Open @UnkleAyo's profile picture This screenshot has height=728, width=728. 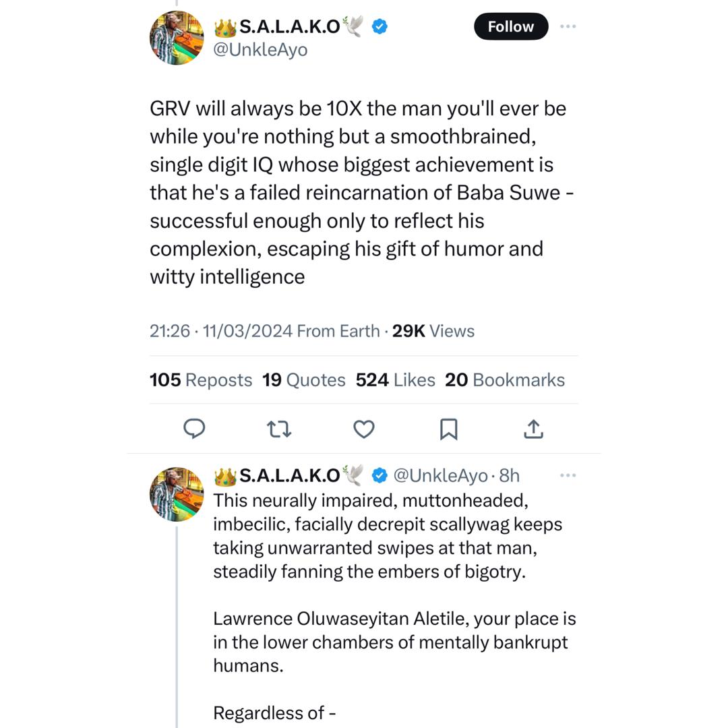(176, 37)
